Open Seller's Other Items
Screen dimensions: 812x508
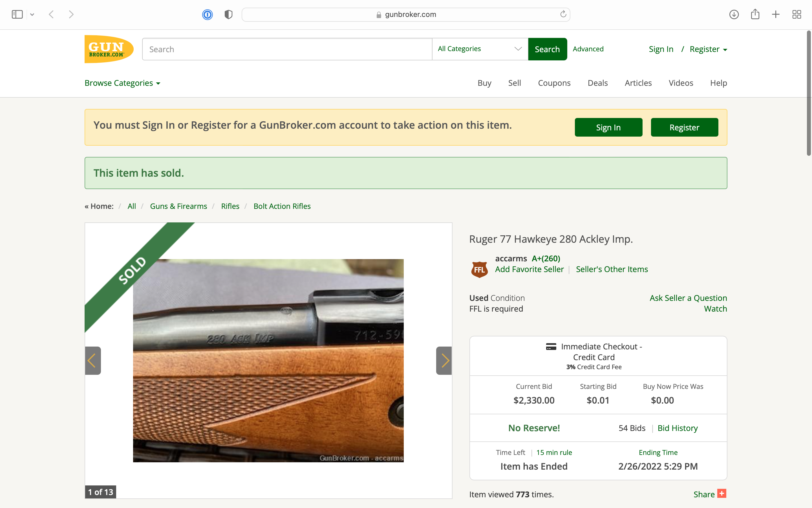click(612, 269)
